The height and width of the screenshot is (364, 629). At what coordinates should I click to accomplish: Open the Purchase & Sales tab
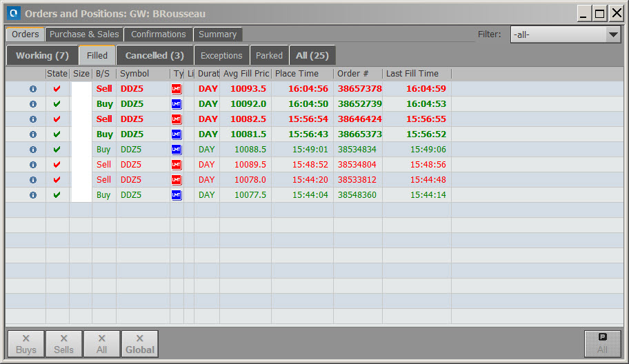[84, 34]
